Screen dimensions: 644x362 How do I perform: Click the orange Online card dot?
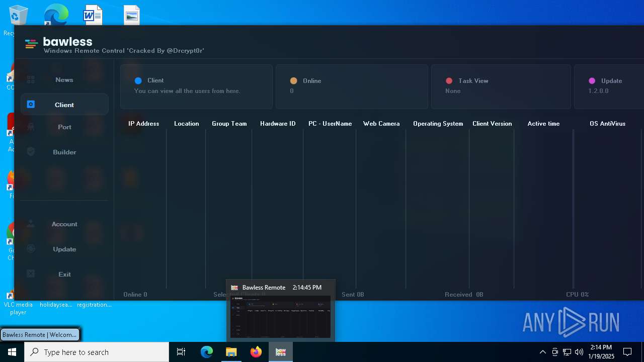[294, 80]
